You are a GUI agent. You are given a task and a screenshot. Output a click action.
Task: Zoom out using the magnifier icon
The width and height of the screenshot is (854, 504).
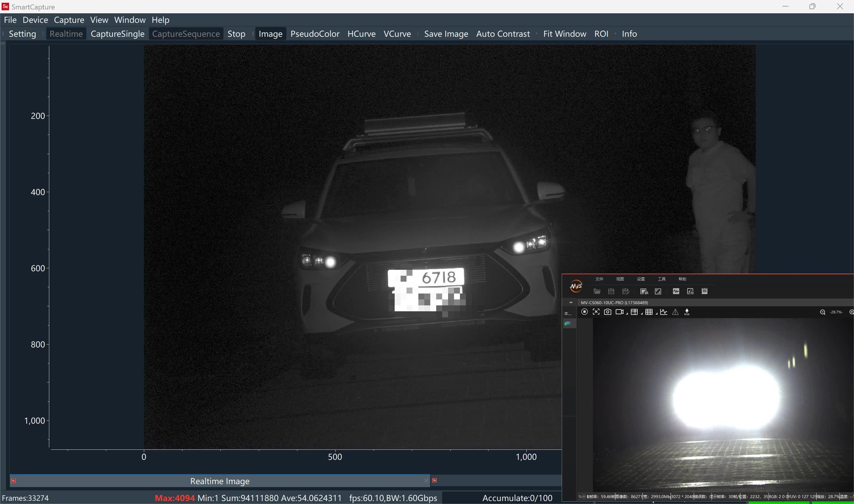[822, 312]
